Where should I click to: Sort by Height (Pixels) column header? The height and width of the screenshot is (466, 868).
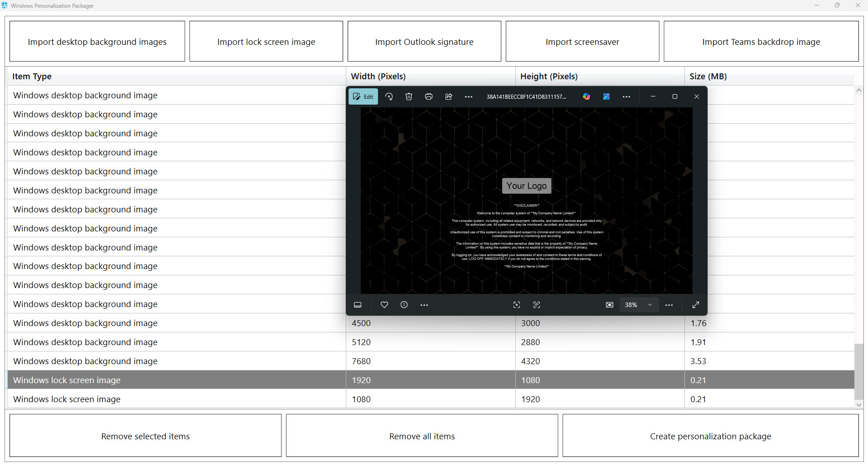coord(600,77)
